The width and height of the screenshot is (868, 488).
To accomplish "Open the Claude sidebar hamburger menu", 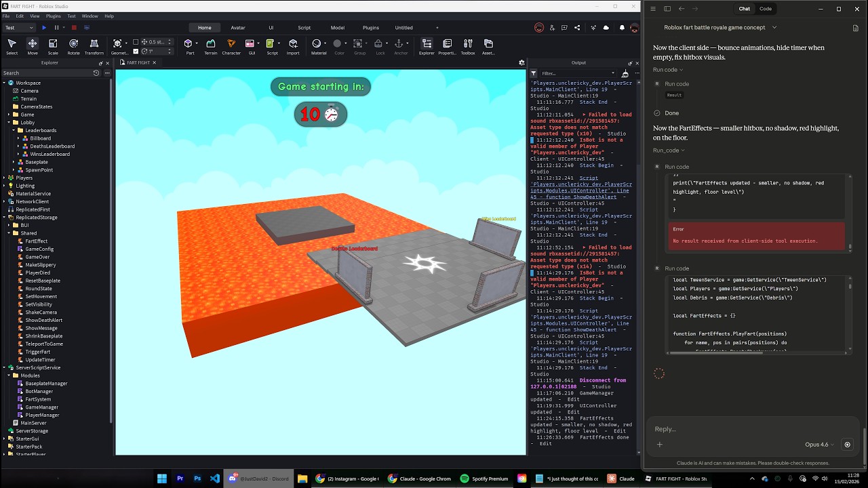I will [653, 9].
